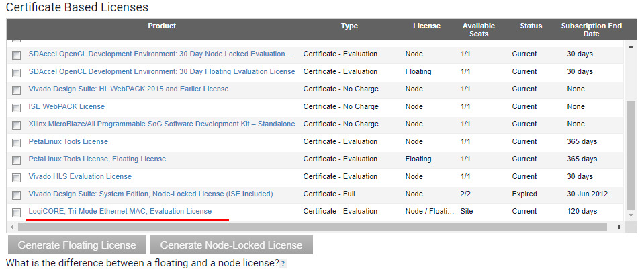Screen dimensions: 644x271
Task: Click the vertical scrollbar up arrow
Action: [631, 46]
